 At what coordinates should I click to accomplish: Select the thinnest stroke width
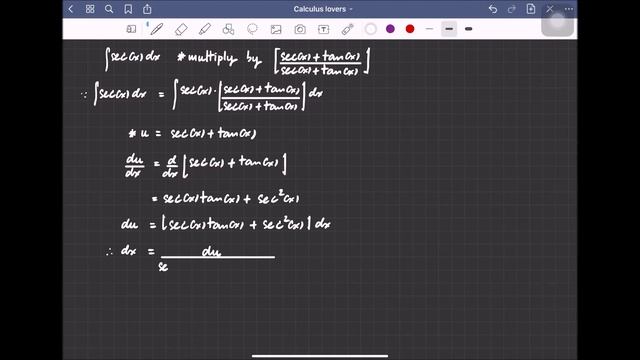coord(429,29)
